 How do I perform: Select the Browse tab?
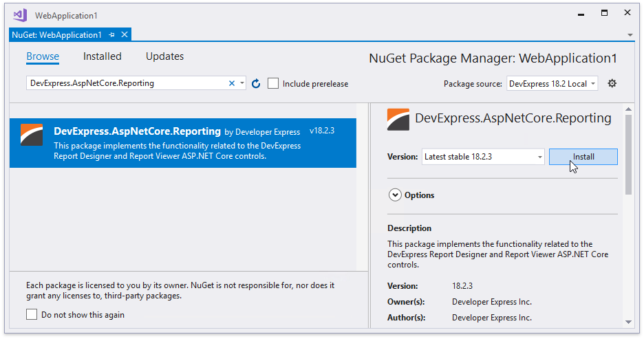click(43, 56)
